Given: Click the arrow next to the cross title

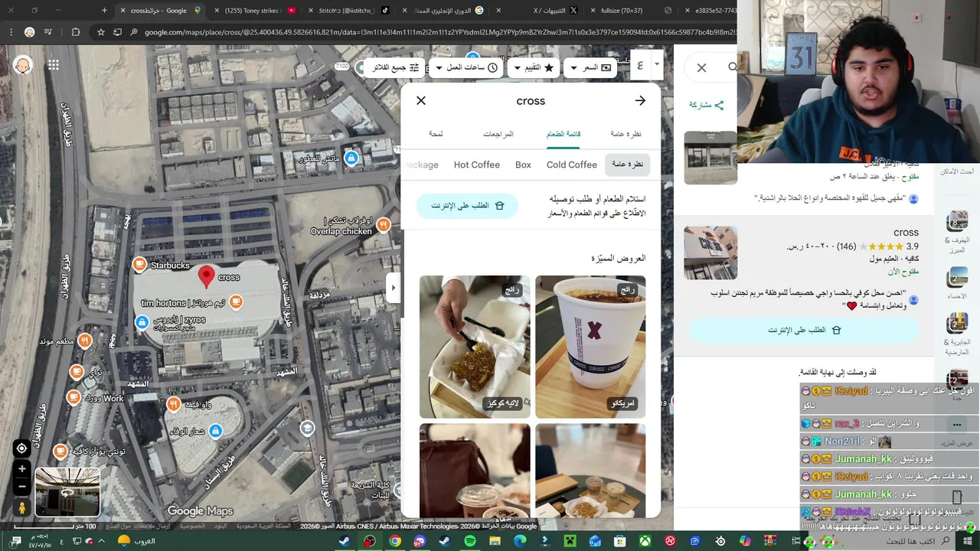Looking at the screenshot, I should (640, 100).
